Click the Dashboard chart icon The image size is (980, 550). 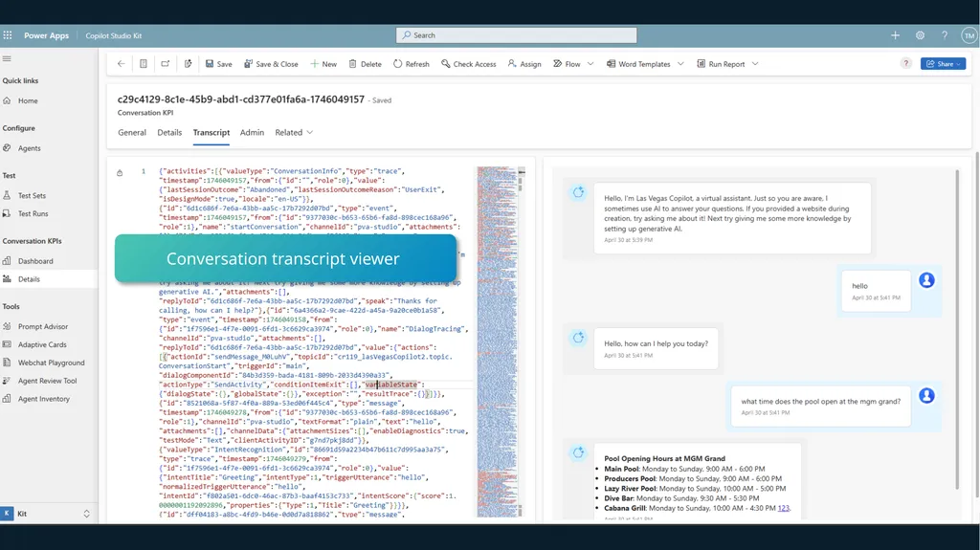7,261
